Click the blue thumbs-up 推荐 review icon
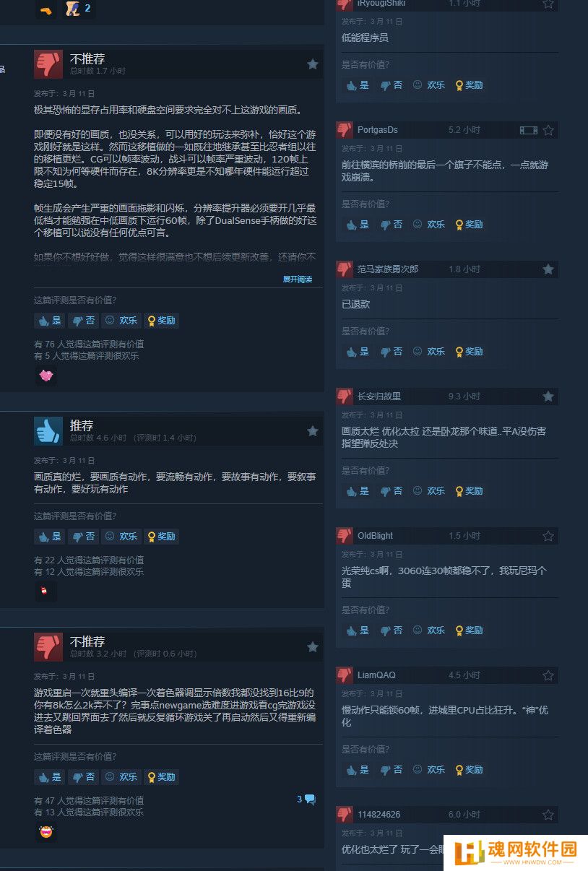Image resolution: width=588 pixels, height=871 pixels. [x=48, y=431]
